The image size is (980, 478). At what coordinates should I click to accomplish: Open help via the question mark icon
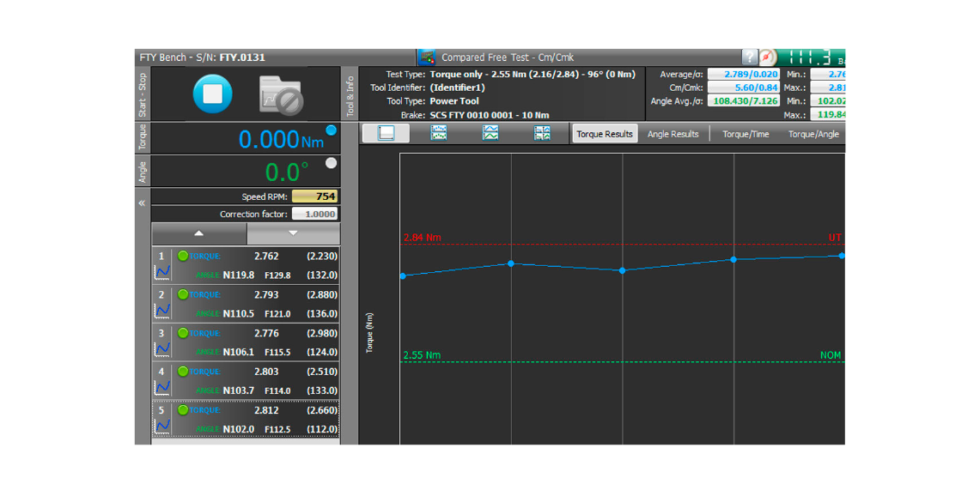(749, 57)
